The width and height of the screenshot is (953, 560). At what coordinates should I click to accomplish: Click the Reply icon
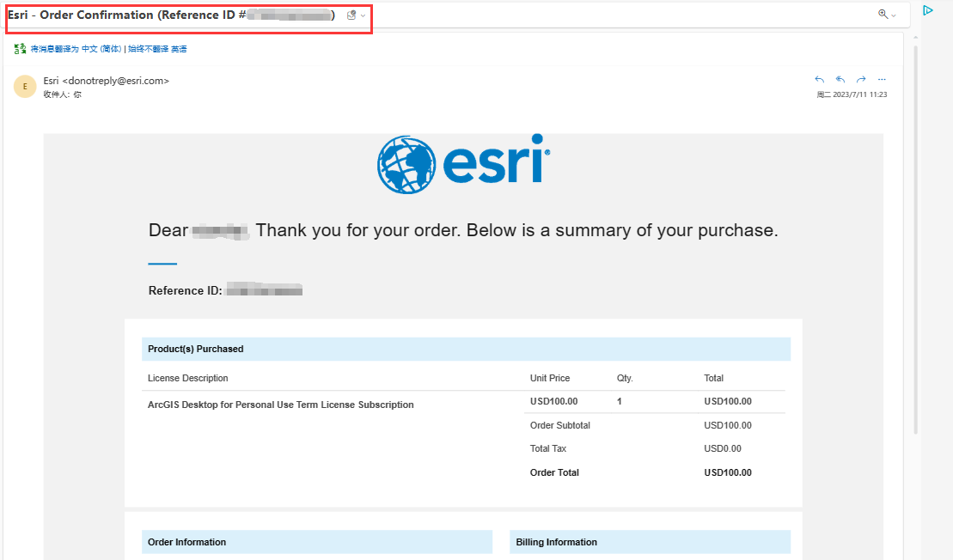(819, 79)
